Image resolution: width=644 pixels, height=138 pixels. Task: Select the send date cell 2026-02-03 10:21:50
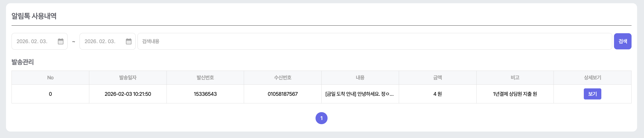[x=128, y=94]
